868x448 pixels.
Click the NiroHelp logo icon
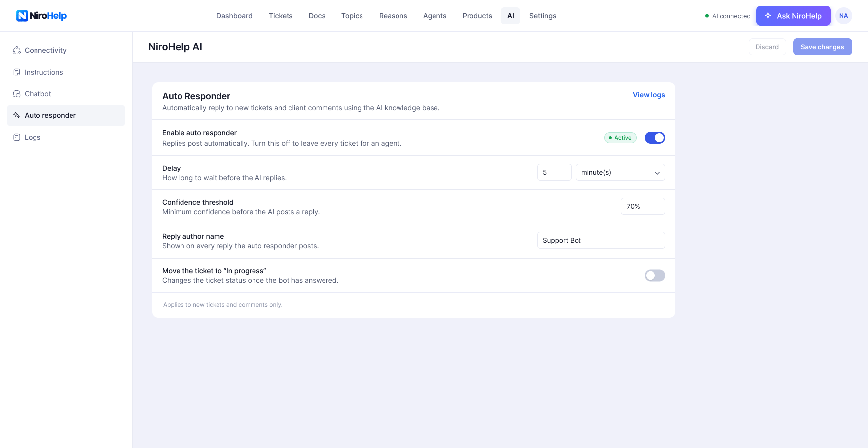click(x=22, y=16)
